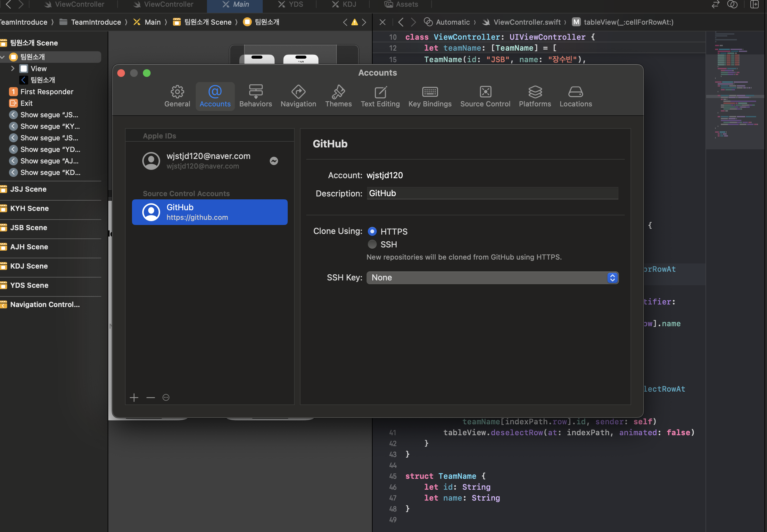Switch to the KDJ editor tab
This screenshot has width=767, height=532.
coord(344,4)
